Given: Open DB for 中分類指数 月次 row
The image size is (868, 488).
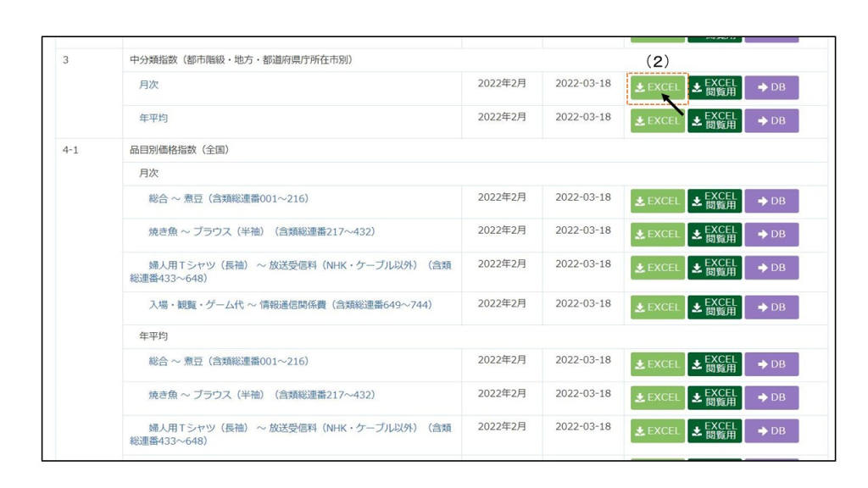Looking at the screenshot, I should pos(771,88).
